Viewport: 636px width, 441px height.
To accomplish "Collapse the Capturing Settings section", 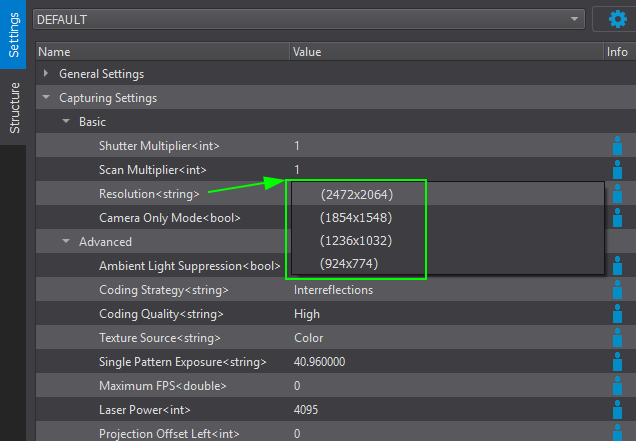I will tap(47, 98).
